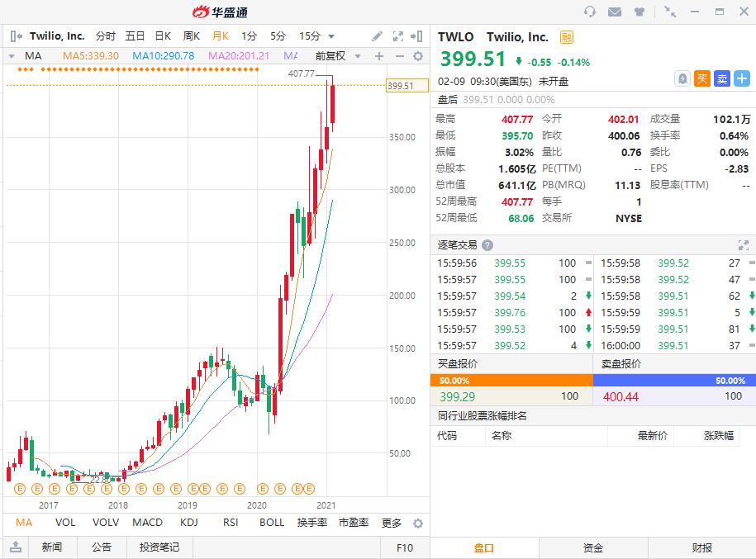The height and width of the screenshot is (559, 756).
Task: Open chart fullscreen mode via the expand icon
Action: click(x=397, y=37)
